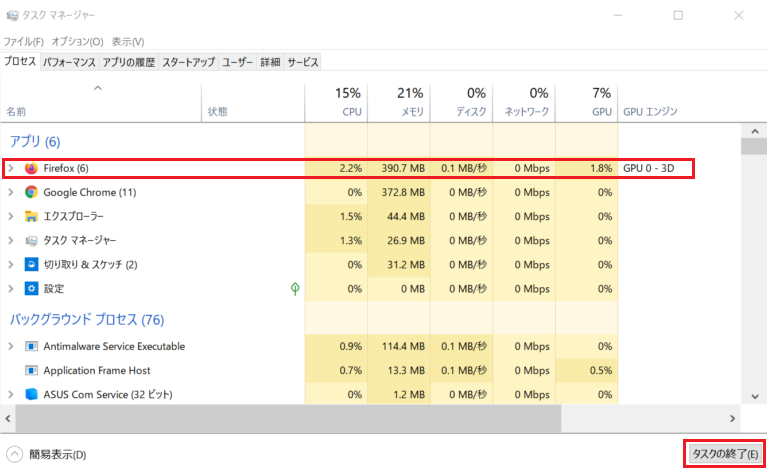
Task: Click the ASUS Com Service icon
Action: pyautogui.click(x=31, y=394)
